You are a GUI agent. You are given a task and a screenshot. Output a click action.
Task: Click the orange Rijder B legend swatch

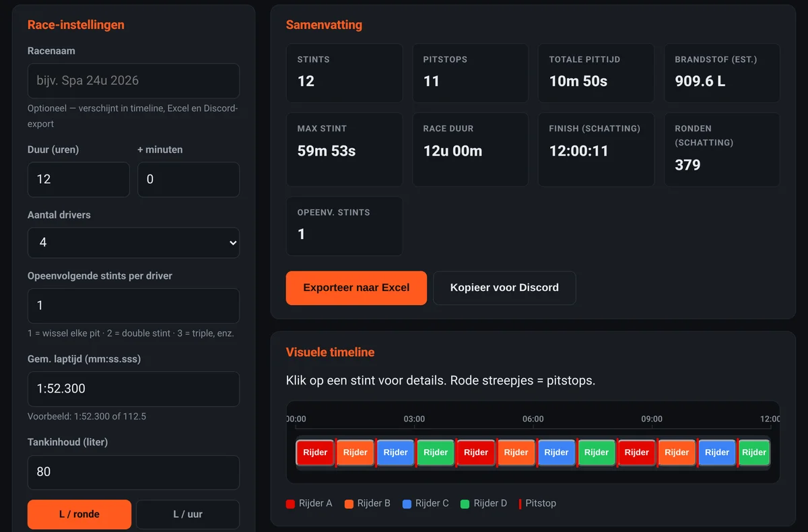(x=349, y=504)
